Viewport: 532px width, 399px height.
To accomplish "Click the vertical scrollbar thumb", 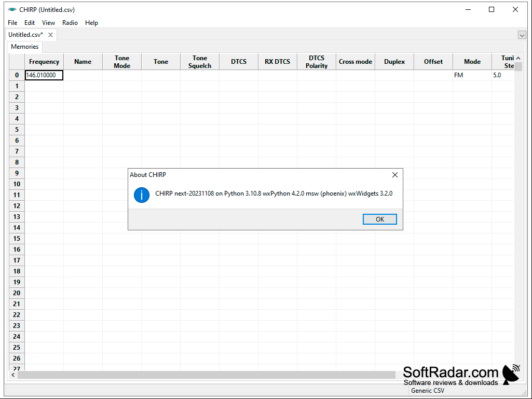I will [518, 67].
